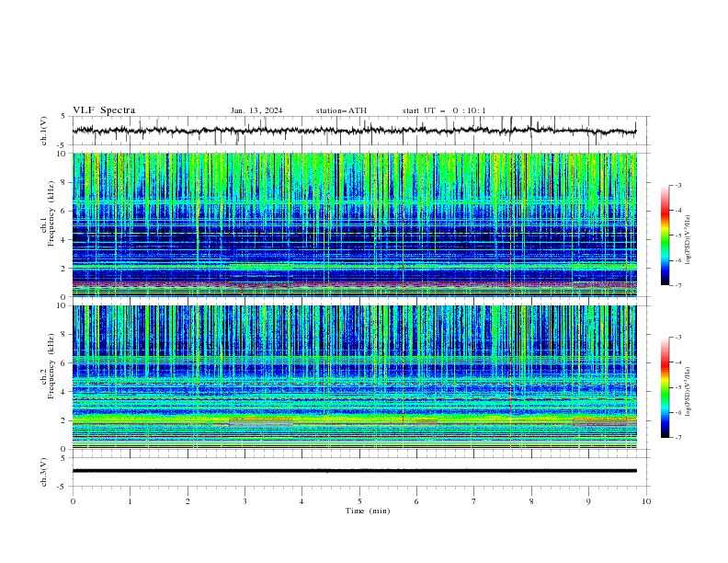728x563 pixels.
Task: Click inside the ch.2 spectrogram panel
Action: coord(355,377)
